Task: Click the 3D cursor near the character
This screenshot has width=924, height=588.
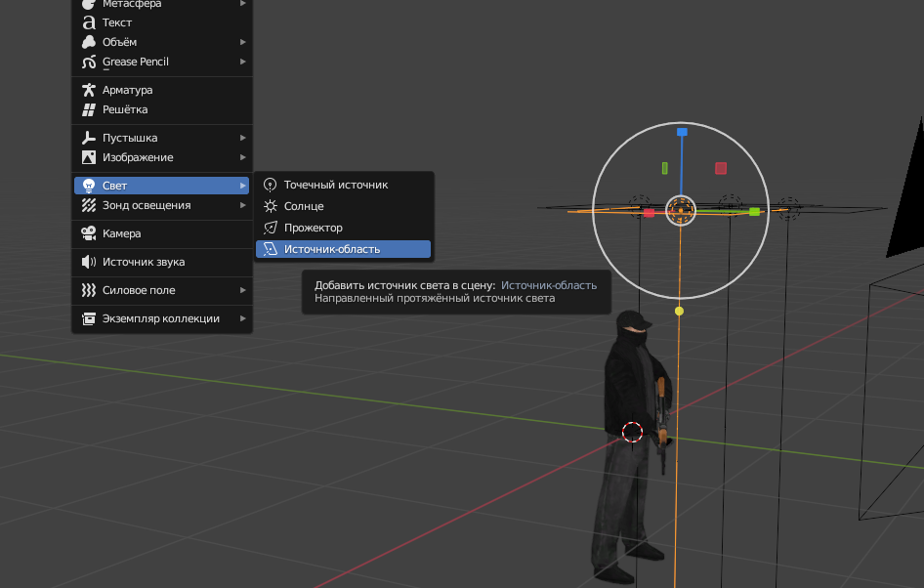Action: [632, 432]
